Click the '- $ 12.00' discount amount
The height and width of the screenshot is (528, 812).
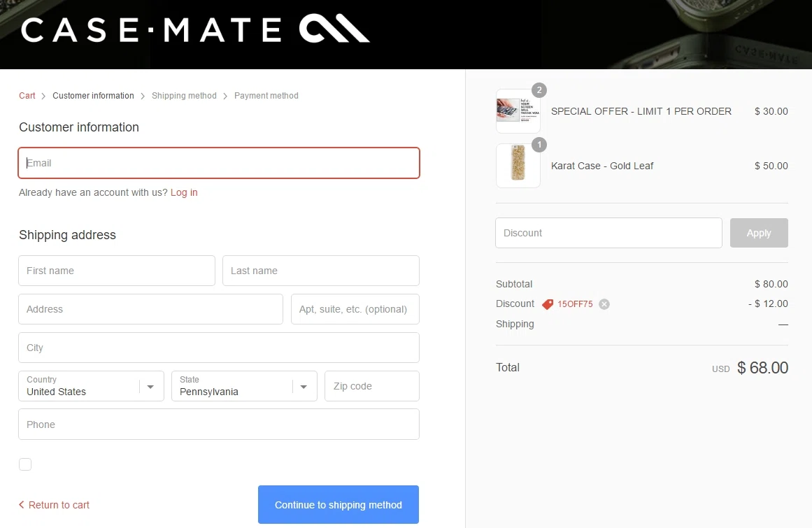[768, 304]
